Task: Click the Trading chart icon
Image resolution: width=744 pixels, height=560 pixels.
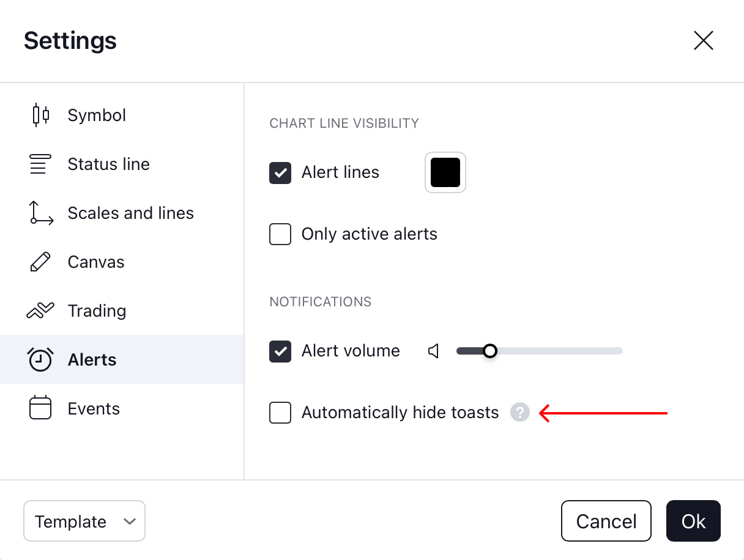Action: pos(40,311)
